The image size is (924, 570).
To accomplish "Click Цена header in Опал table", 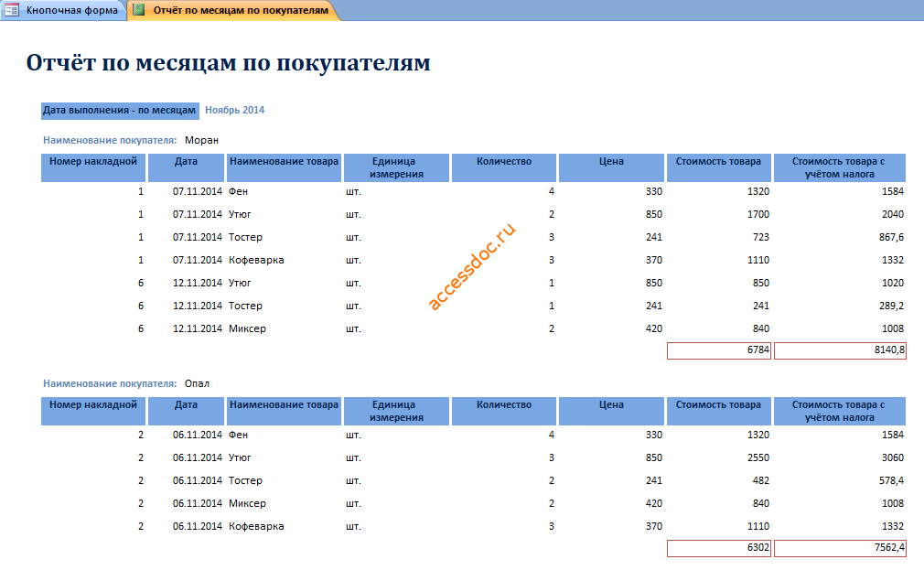I will click(x=612, y=411).
